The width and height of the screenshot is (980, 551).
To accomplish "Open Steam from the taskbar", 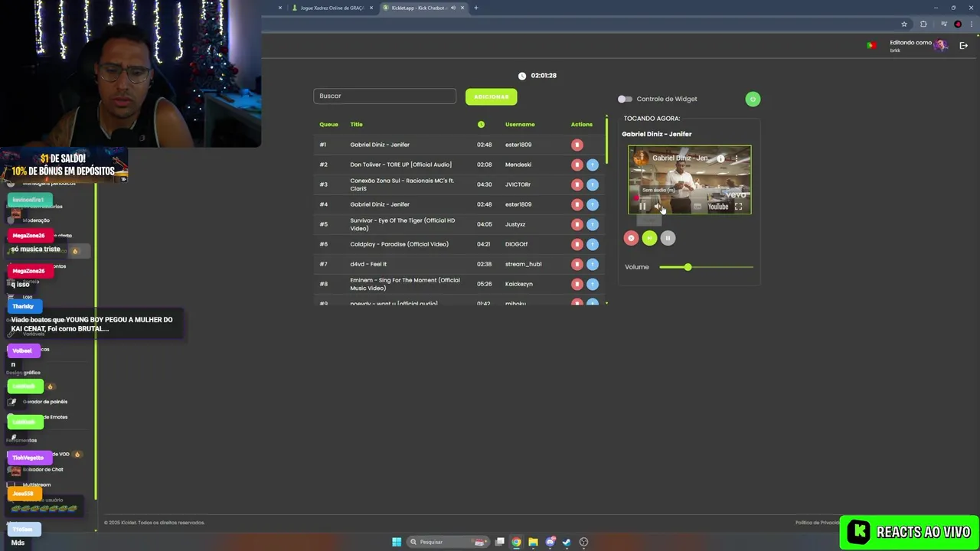I will pos(567,542).
